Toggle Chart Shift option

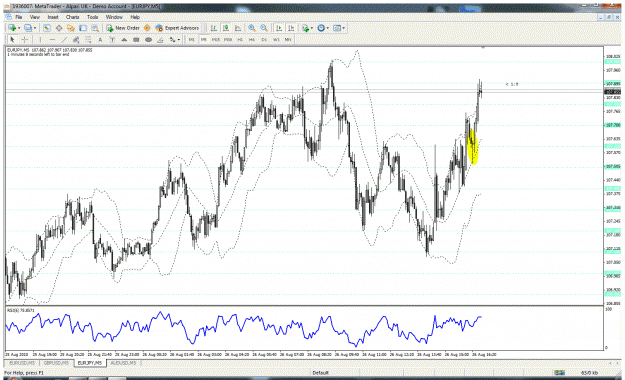click(x=291, y=28)
